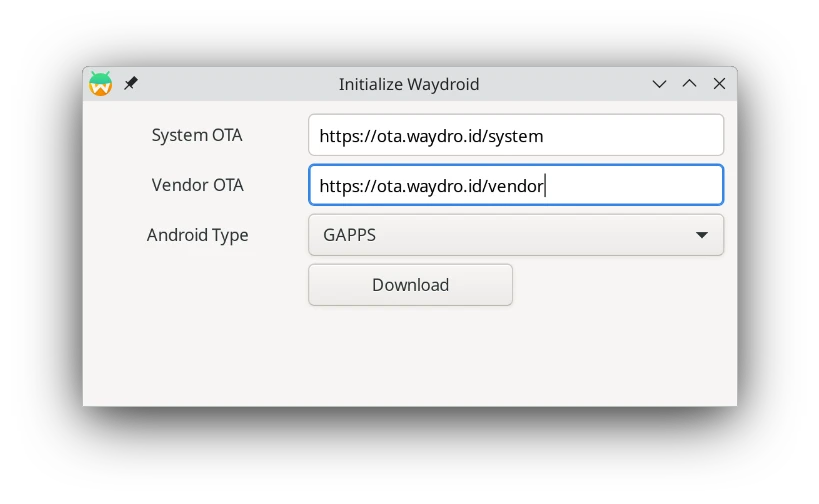The image size is (819, 504).
Task: Minimize the Initialize Waydroid window
Action: pyautogui.click(x=659, y=84)
